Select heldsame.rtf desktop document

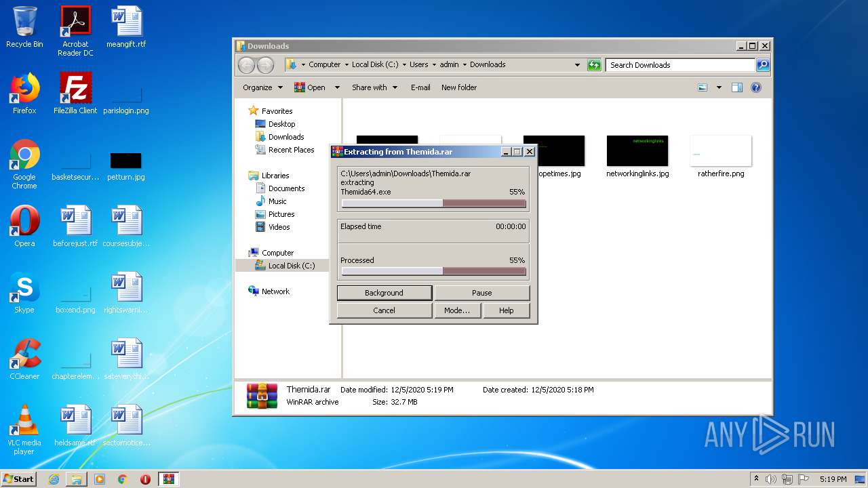click(x=75, y=426)
